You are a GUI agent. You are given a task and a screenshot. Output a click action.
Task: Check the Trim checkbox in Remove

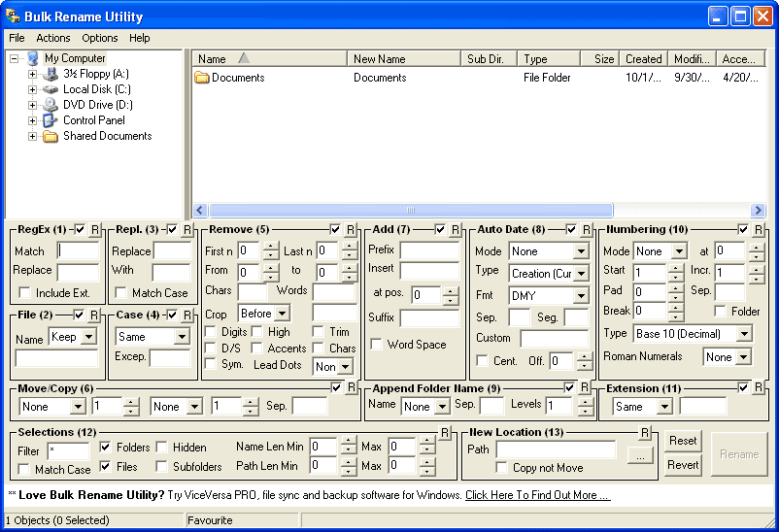click(318, 331)
